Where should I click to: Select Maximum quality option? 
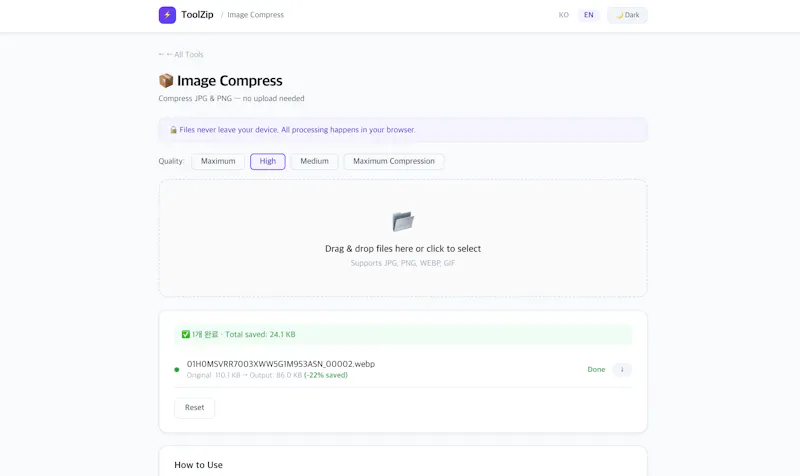coord(218,161)
